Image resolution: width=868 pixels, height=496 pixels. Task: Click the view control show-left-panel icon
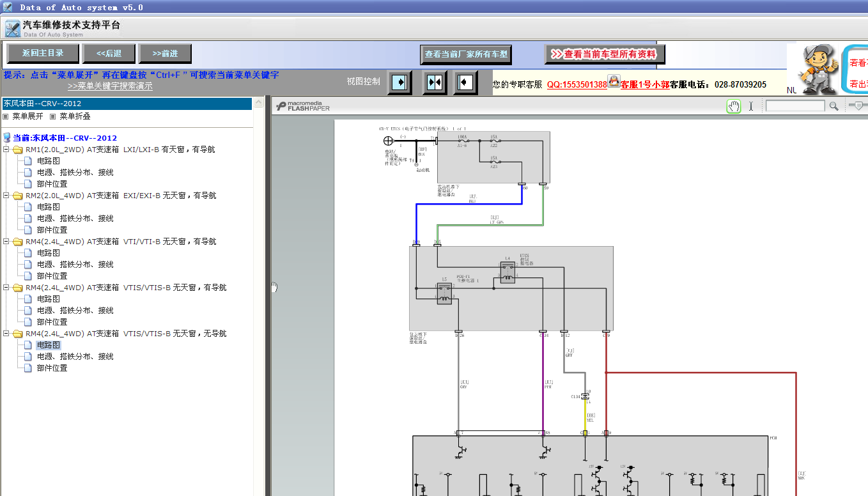(x=466, y=82)
